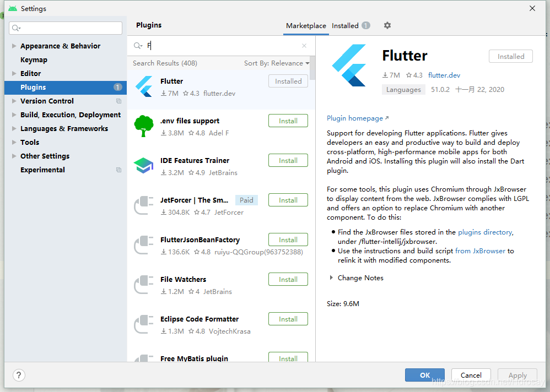
Task: Expand the Change Notes disclosure
Action: click(331, 278)
